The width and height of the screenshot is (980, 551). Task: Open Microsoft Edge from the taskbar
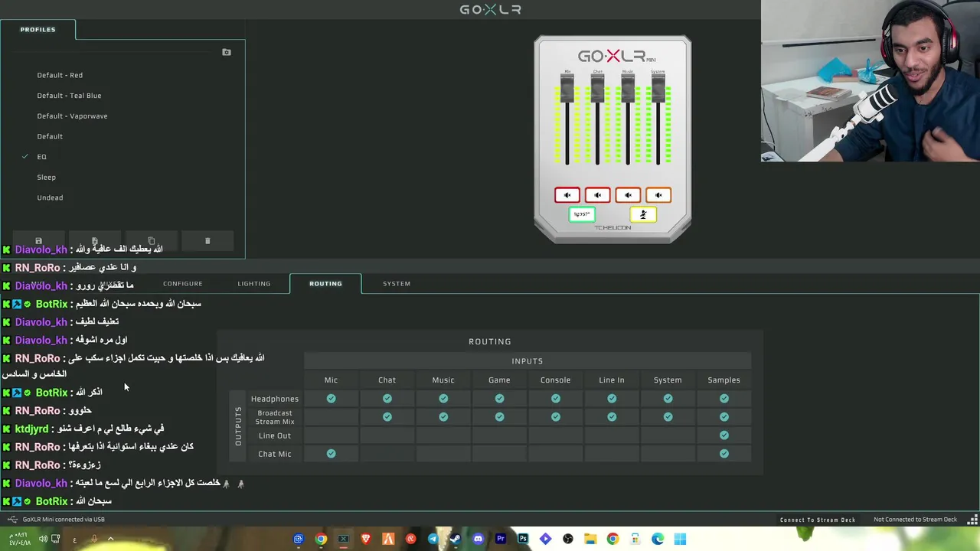point(658,539)
